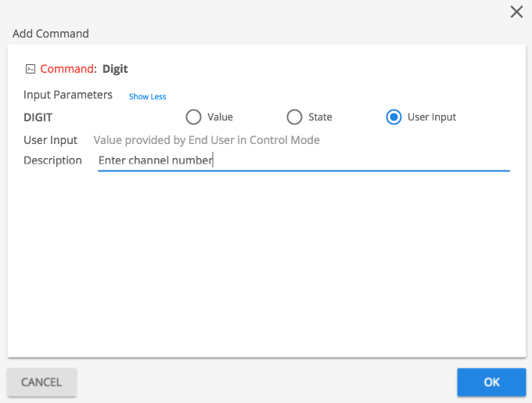Click the left-side User Input row label
532x403 pixels.
pyautogui.click(x=50, y=140)
